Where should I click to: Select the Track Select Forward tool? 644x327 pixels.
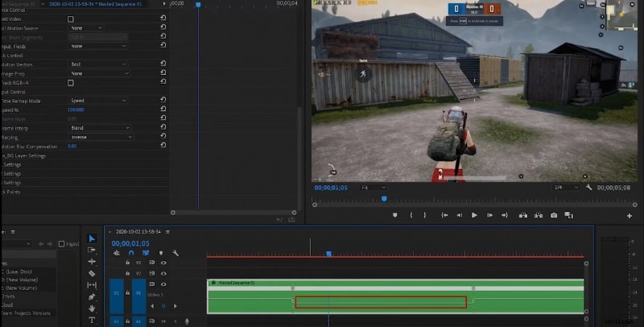pos(92,250)
